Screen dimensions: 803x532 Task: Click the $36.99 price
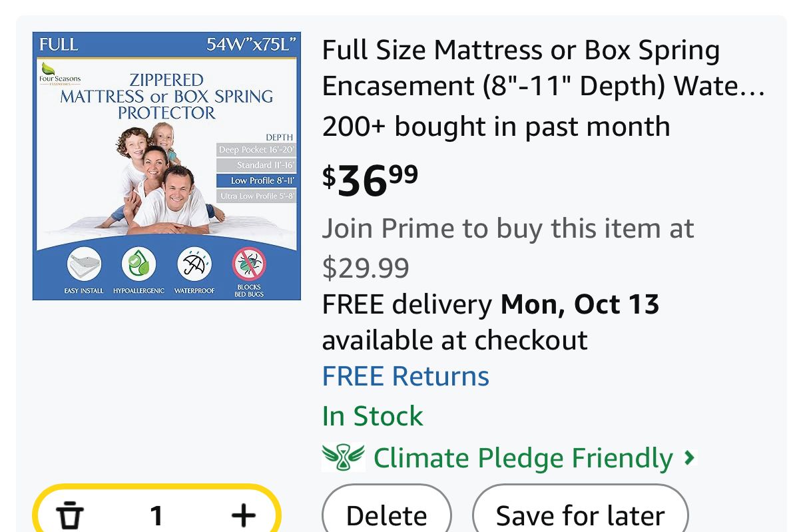370,180
